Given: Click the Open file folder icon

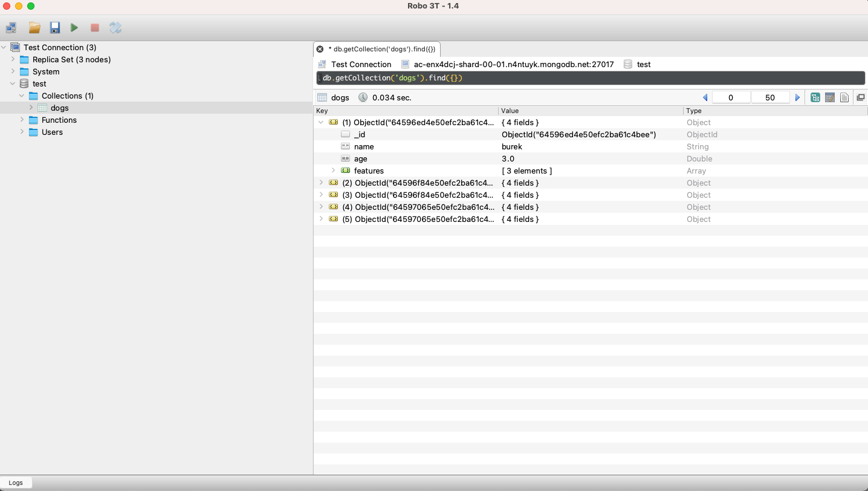Looking at the screenshot, I should 34,28.
